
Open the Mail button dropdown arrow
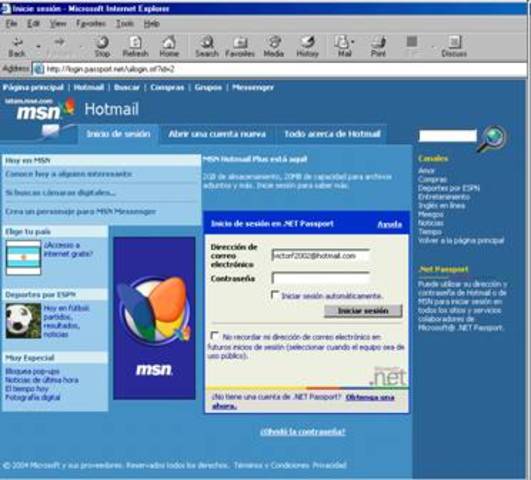[353, 42]
